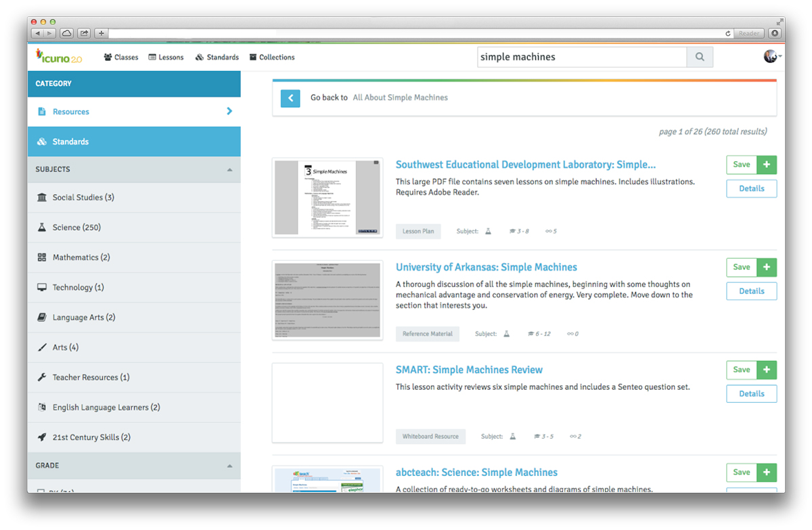The height and width of the screenshot is (530, 812).
Task: Click the browser iCloud tabs button
Action: [x=67, y=32]
